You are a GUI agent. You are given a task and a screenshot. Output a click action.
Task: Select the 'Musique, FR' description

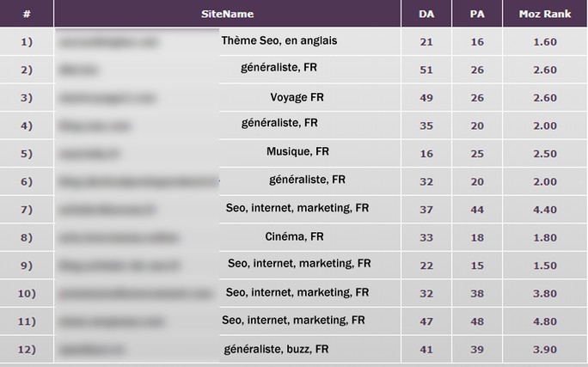(297, 151)
